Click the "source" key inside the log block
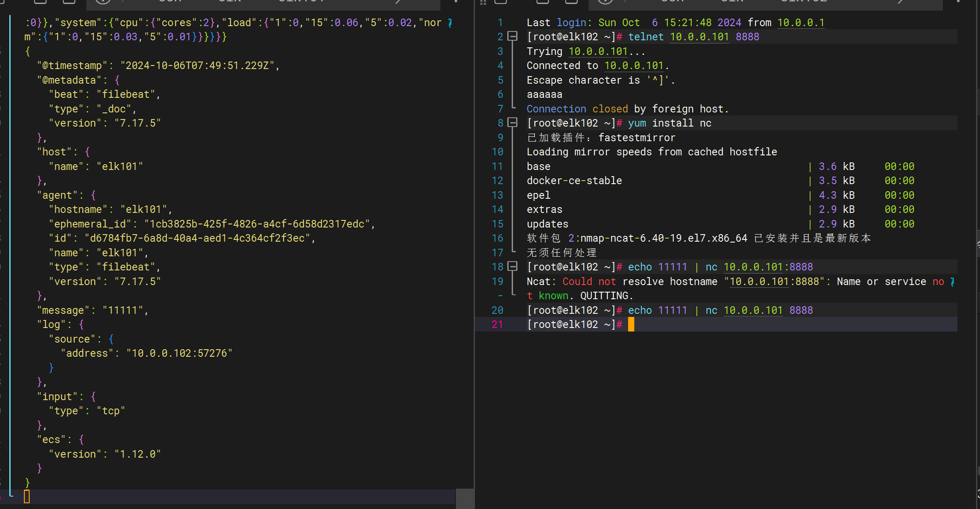The height and width of the screenshot is (509, 980). point(72,339)
